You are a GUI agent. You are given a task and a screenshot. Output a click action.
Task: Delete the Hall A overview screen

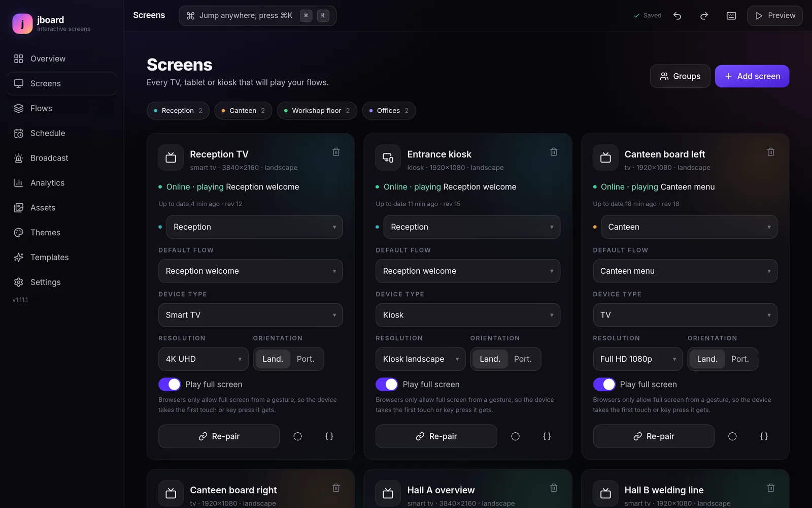tap(554, 488)
